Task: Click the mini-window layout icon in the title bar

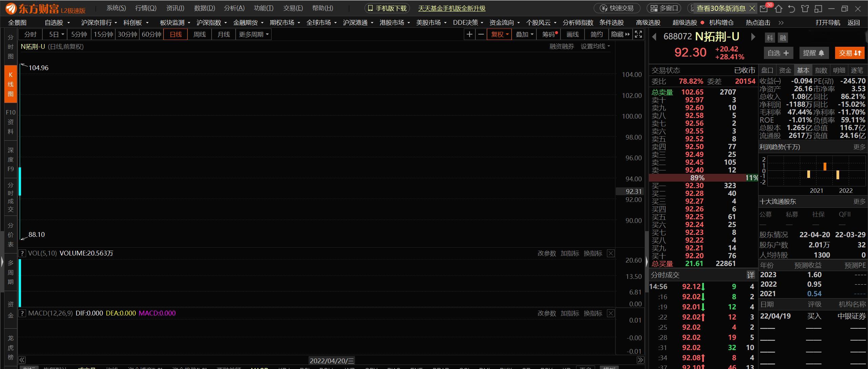Action: tap(817, 8)
